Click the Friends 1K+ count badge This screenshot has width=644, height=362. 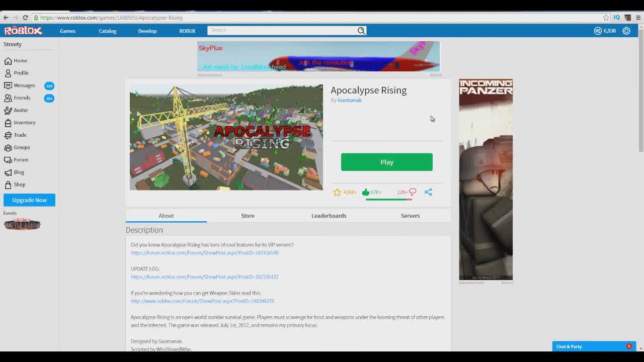pyautogui.click(x=49, y=98)
